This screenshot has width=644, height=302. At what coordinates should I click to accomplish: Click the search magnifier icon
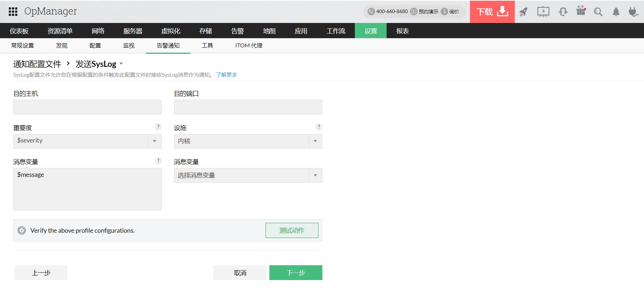point(598,12)
